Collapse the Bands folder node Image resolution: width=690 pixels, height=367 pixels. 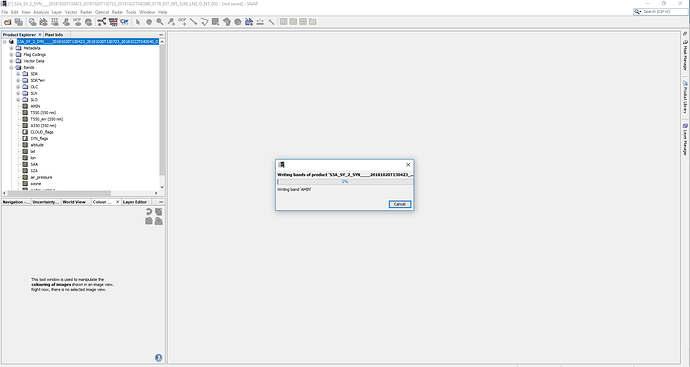pos(11,68)
